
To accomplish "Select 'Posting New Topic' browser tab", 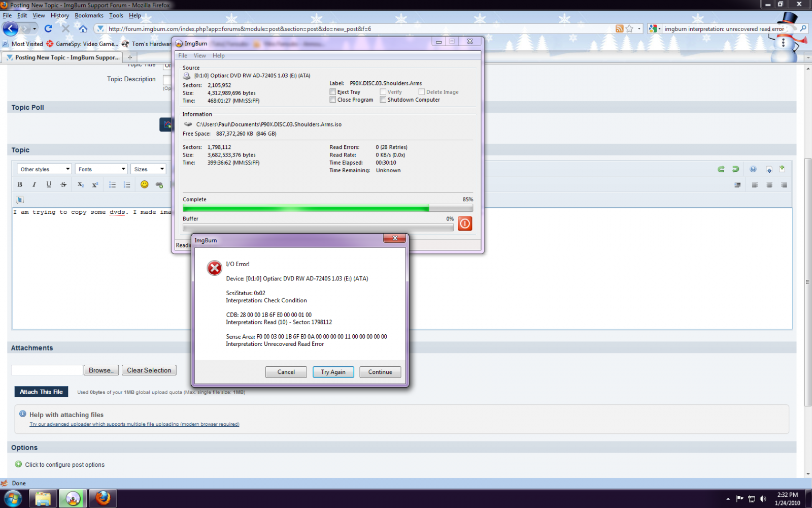I will 62,57.
